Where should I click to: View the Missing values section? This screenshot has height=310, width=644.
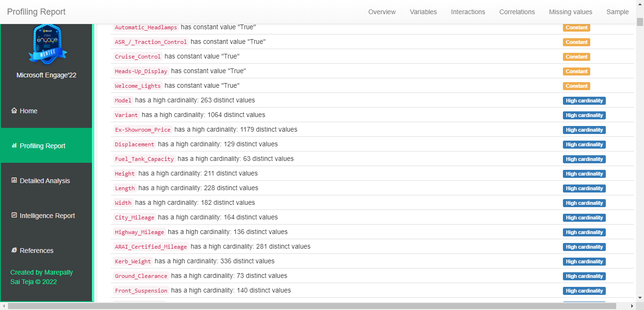pos(570,12)
